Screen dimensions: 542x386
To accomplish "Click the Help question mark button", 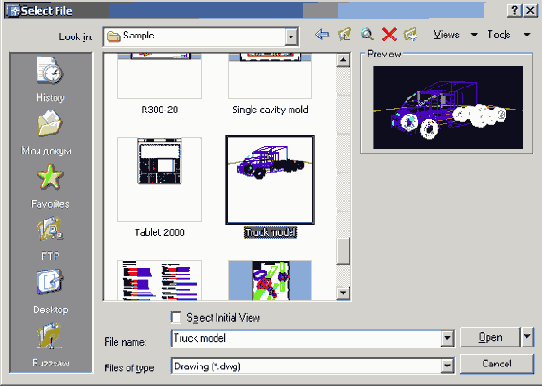I will (x=514, y=11).
